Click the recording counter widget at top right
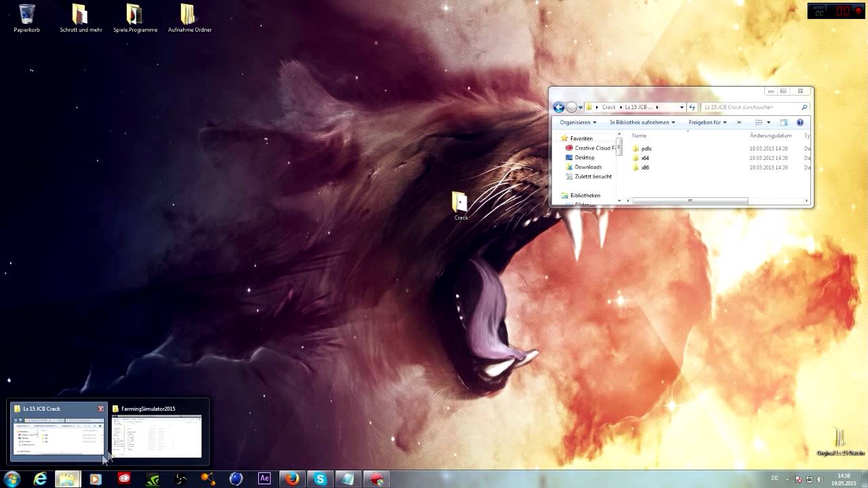 coord(836,11)
